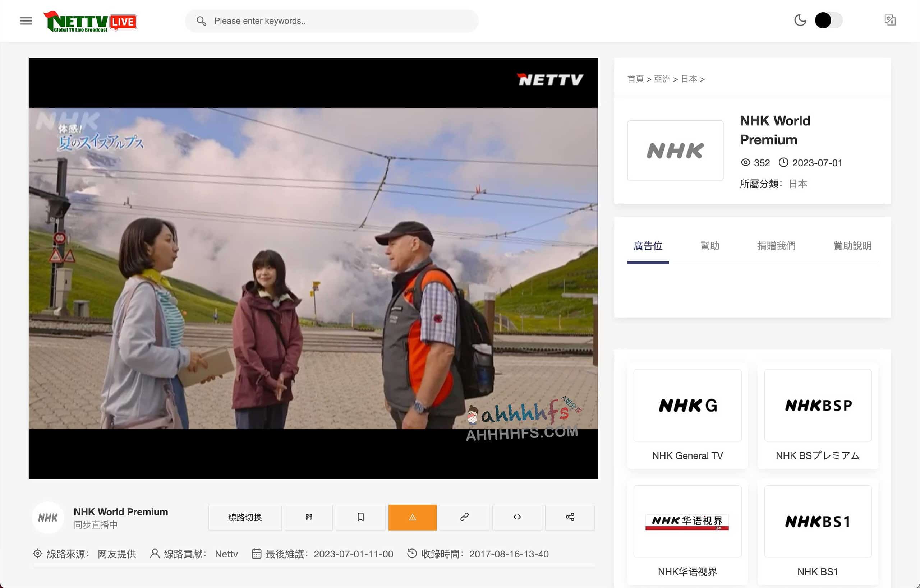Open the embed code icon
The image size is (920, 588).
click(517, 517)
